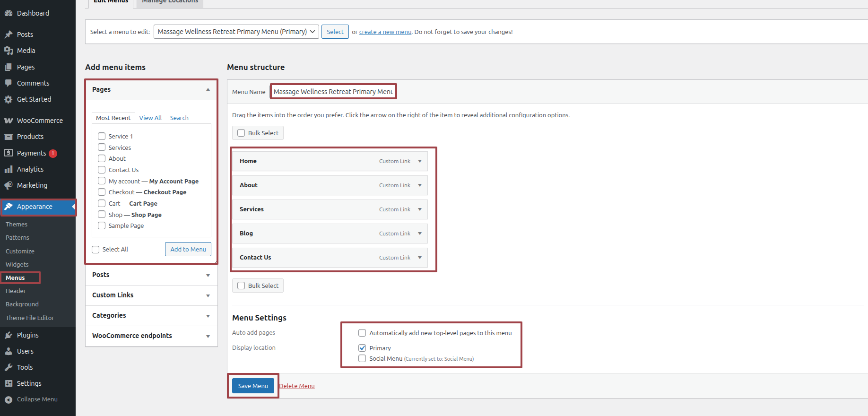Click the Products archive icon
The width and height of the screenshot is (868, 416).
tap(9, 137)
